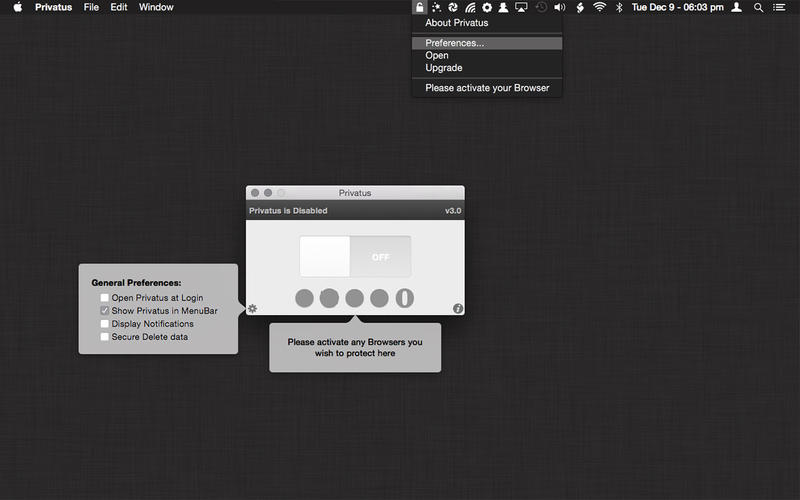
Task: Click the sparkle stars menu bar icon
Action: click(436, 7)
